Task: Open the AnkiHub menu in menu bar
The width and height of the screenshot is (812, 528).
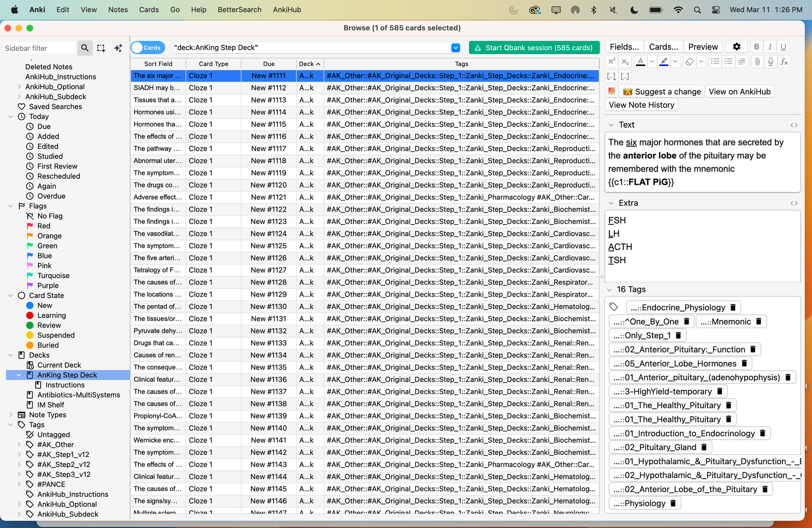Action: point(287,9)
